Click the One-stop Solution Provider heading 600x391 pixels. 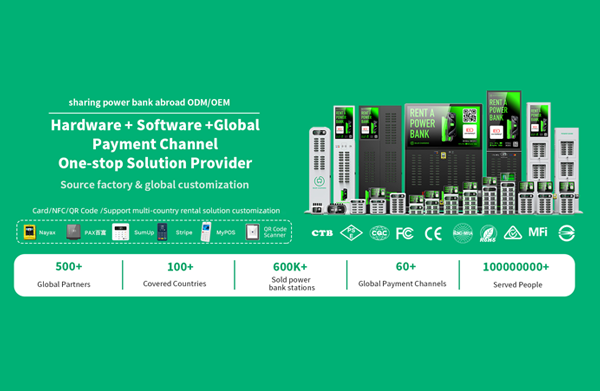[x=155, y=163]
